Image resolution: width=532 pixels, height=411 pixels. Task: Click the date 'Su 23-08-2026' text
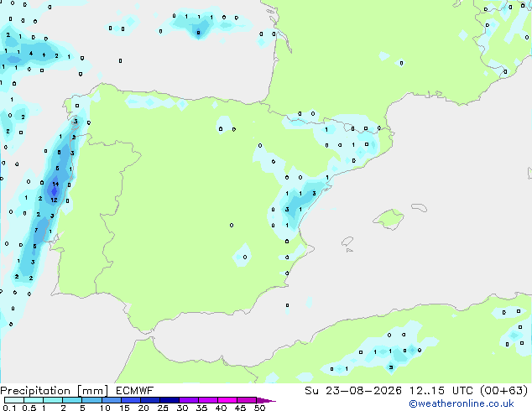click(x=353, y=391)
